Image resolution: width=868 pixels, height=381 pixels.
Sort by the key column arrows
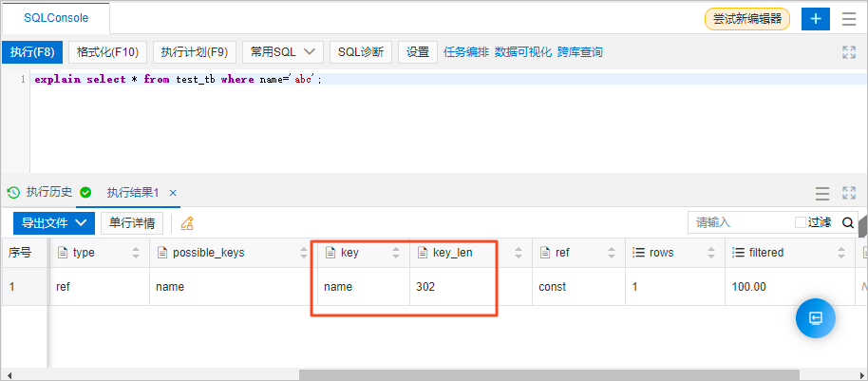click(x=396, y=253)
